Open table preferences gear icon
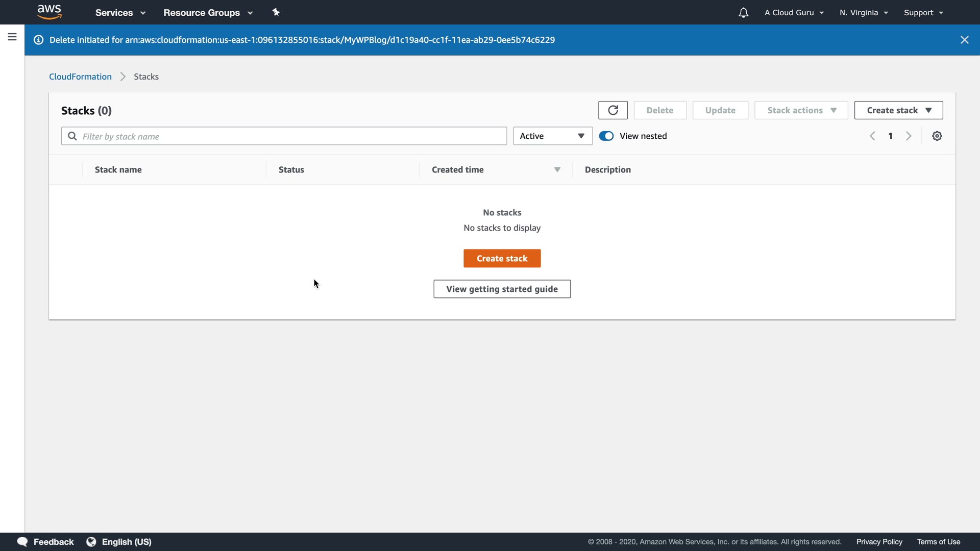The width and height of the screenshot is (980, 551). coord(937,136)
